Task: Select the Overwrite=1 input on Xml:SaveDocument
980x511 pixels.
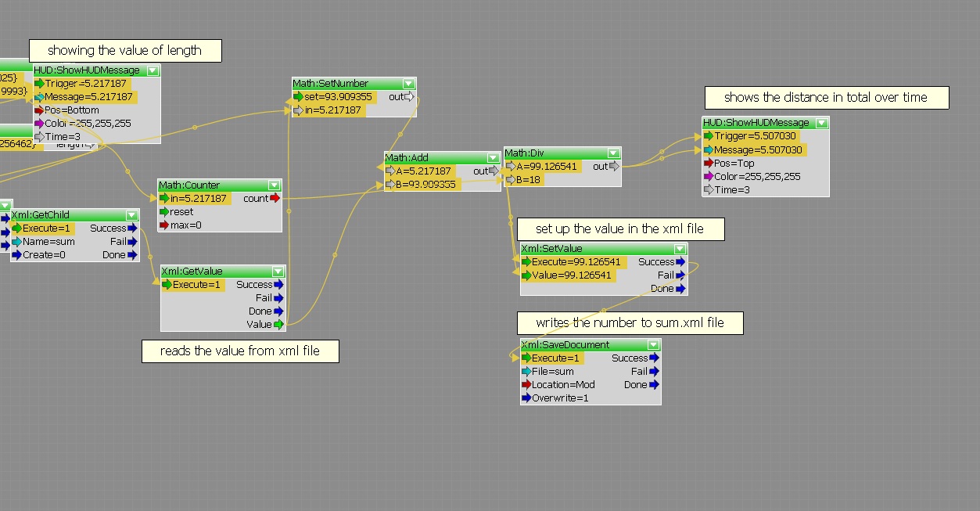Action: pos(555,398)
